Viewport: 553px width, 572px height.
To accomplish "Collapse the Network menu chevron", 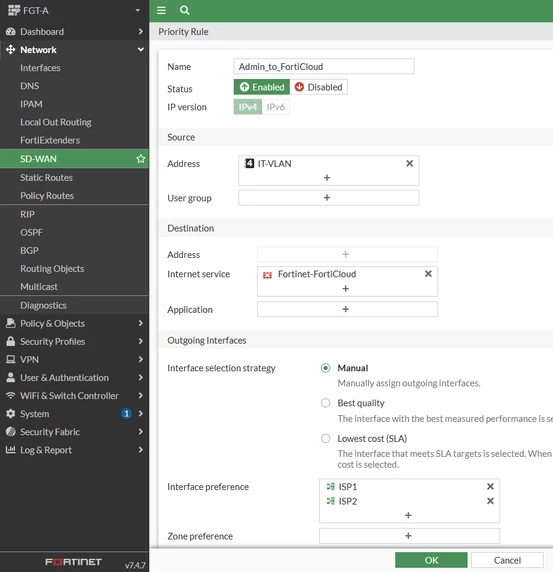I will coord(140,50).
